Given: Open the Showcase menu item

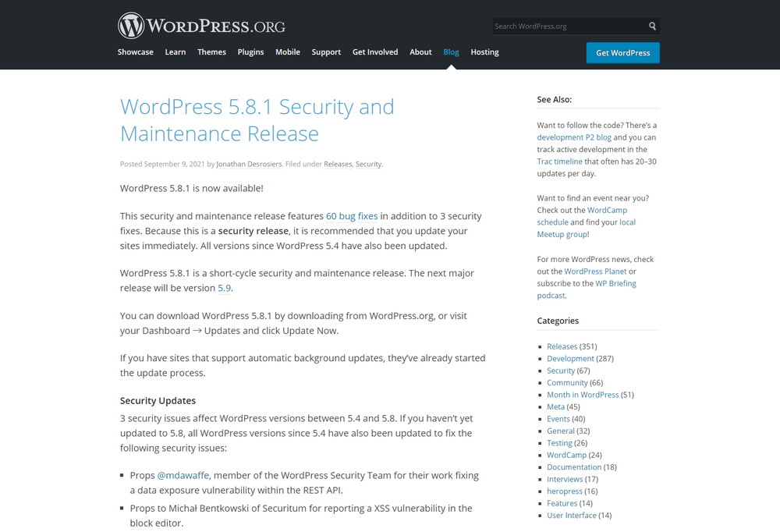Looking at the screenshot, I should [135, 51].
